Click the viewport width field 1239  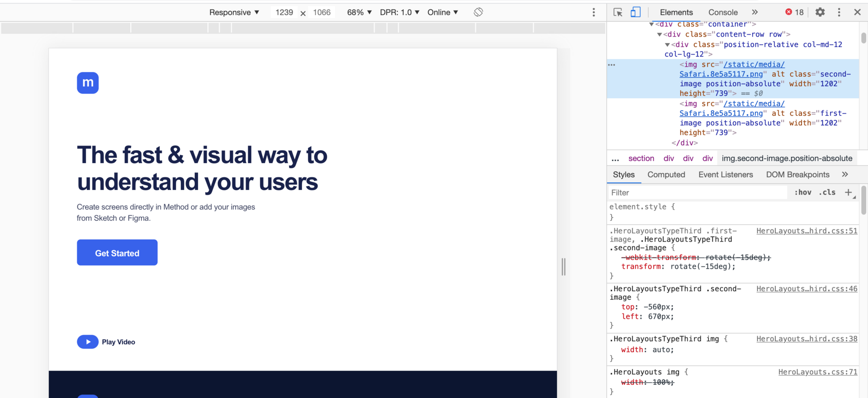pos(284,12)
